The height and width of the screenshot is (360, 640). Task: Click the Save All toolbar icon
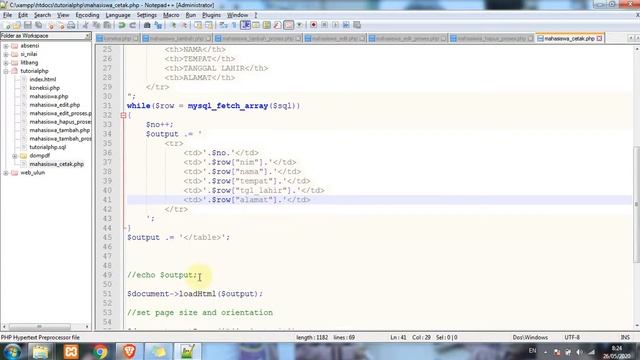click(38, 25)
